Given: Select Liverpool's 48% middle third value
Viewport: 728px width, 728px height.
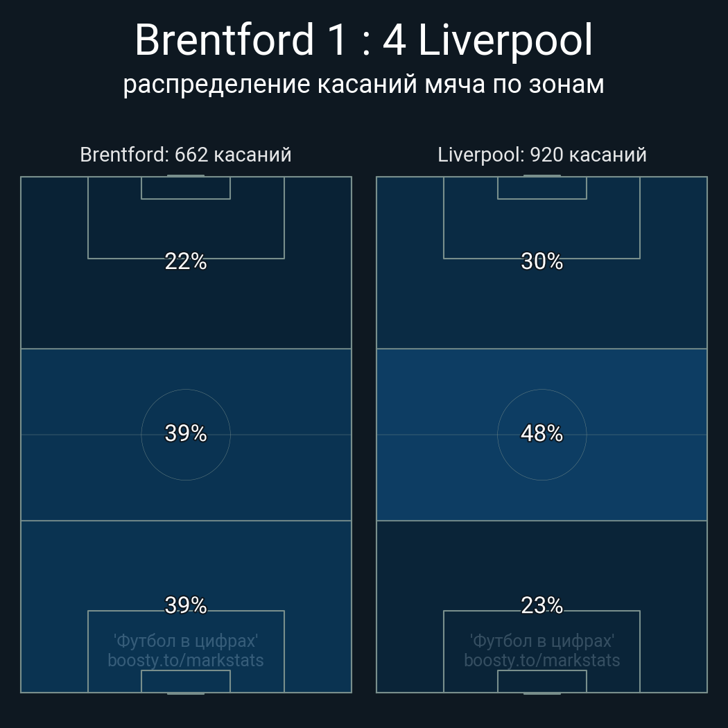Looking at the screenshot, I should click(542, 433).
